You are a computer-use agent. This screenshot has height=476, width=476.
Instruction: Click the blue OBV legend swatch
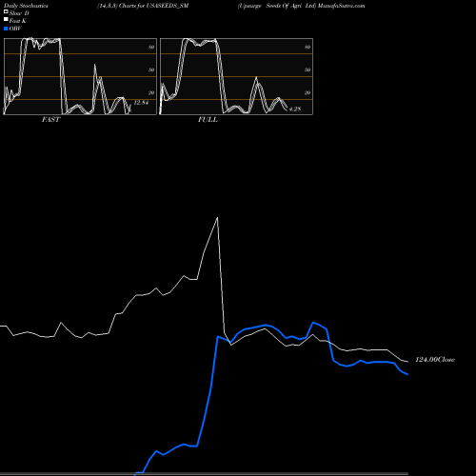6,29
